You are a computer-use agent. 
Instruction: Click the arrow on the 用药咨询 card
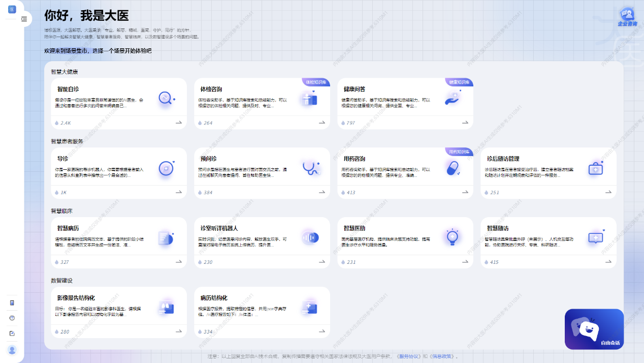[x=465, y=192]
